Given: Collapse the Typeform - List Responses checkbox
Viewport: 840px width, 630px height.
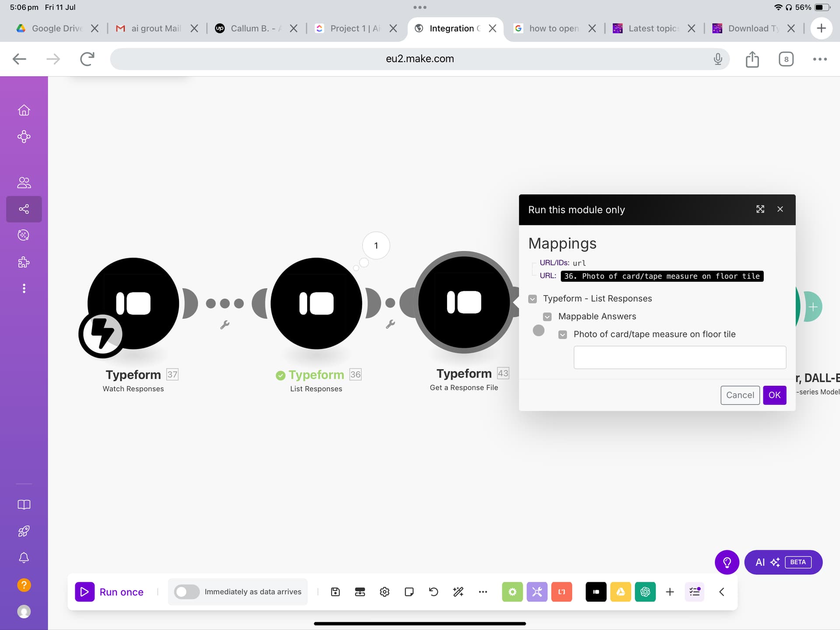Looking at the screenshot, I should point(532,299).
